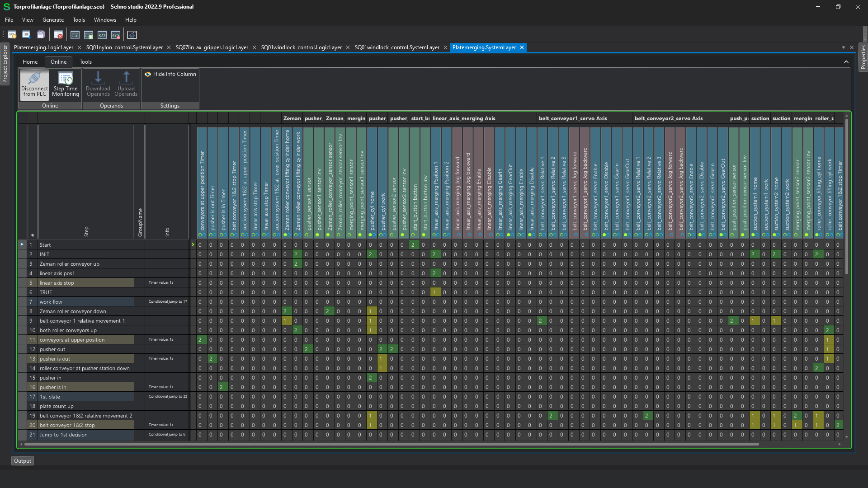Viewport: 868px width, 488px height.
Task: Switch to the Home ribbon tab
Action: [30, 62]
